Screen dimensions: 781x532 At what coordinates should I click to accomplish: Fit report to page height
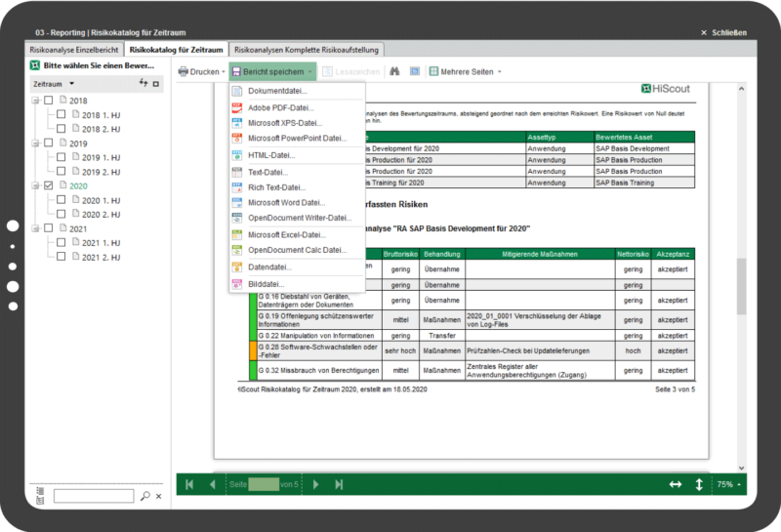(x=699, y=484)
